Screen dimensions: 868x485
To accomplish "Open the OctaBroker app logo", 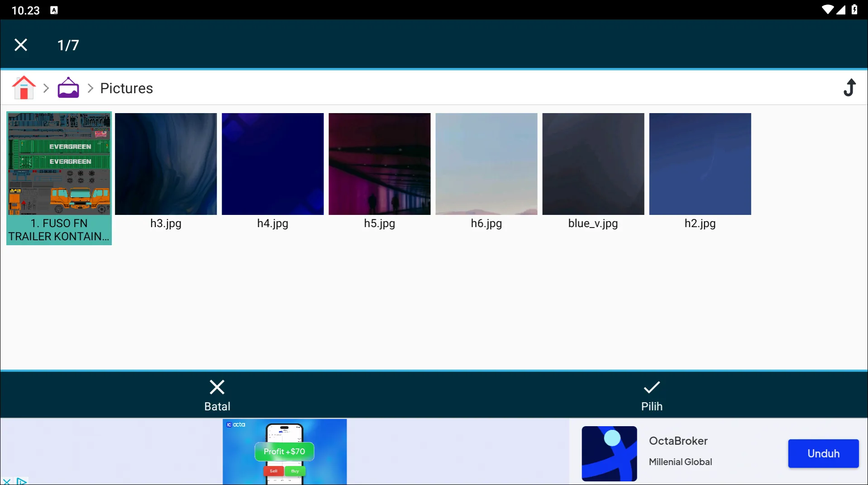I will 609,453.
